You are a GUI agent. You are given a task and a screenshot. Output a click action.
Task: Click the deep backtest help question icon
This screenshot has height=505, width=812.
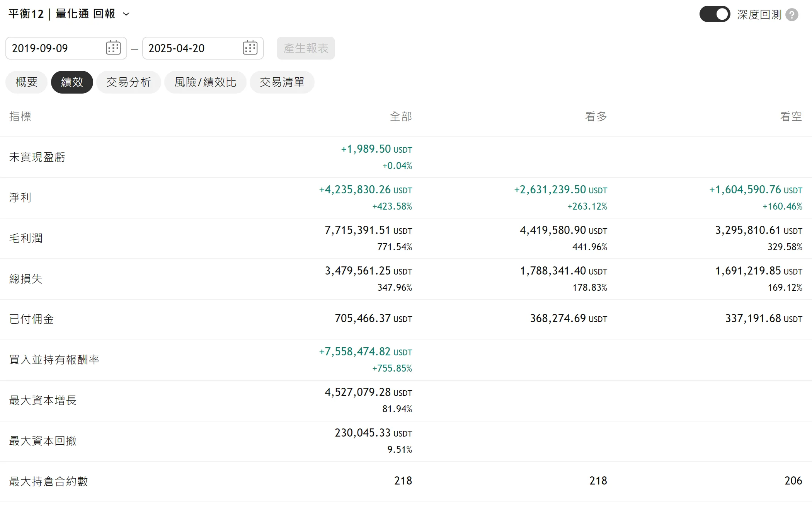792,15
